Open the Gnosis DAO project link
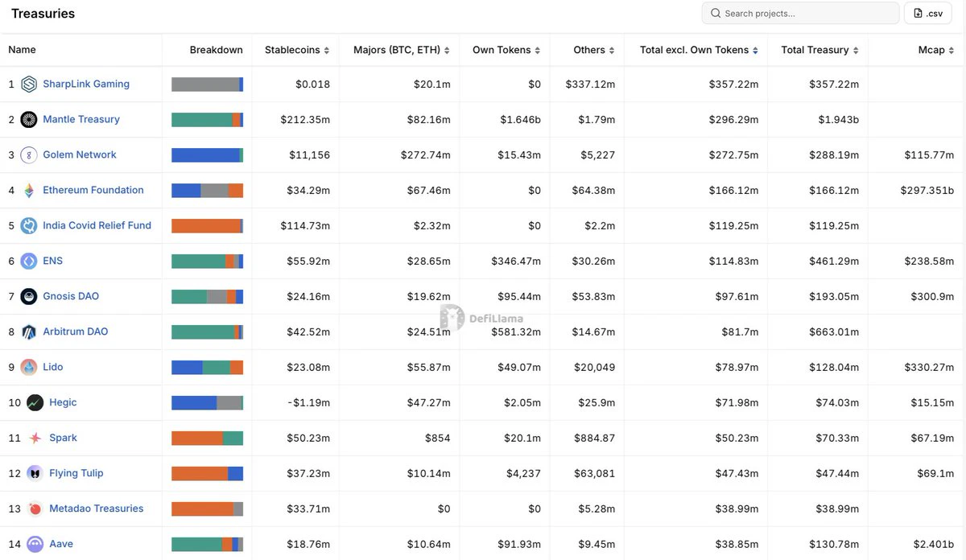The height and width of the screenshot is (560, 966). tap(71, 296)
